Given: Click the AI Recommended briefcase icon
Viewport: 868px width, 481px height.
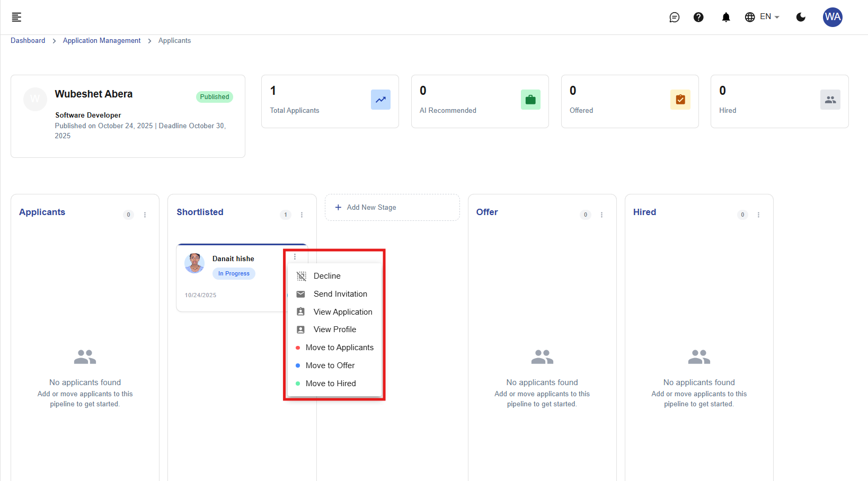Looking at the screenshot, I should pyautogui.click(x=530, y=100).
